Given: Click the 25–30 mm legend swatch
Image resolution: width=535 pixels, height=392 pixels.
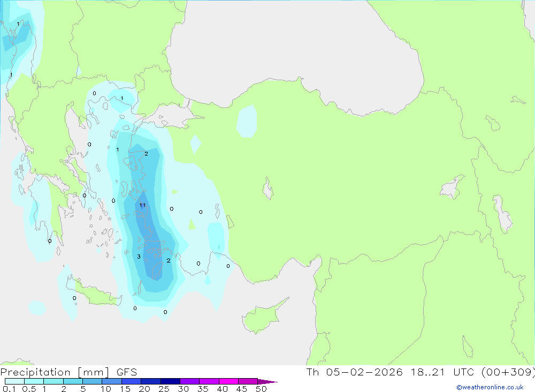Looking at the screenshot, I should (170, 381).
